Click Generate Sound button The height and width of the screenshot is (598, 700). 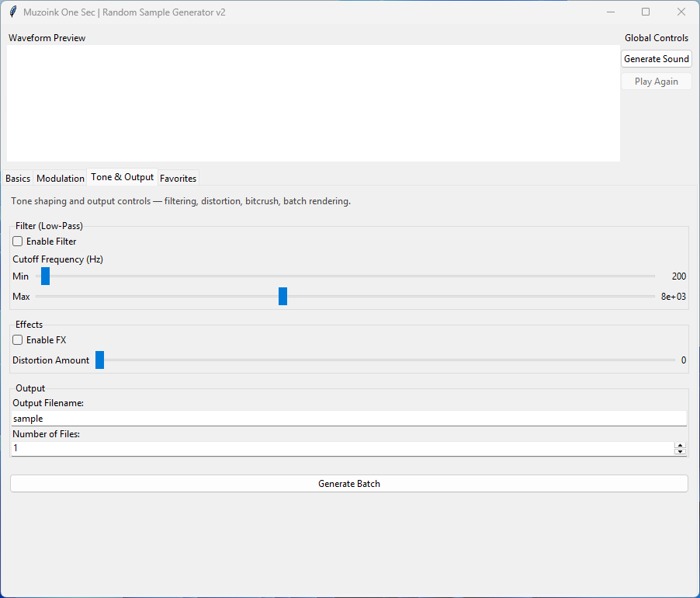tap(657, 59)
